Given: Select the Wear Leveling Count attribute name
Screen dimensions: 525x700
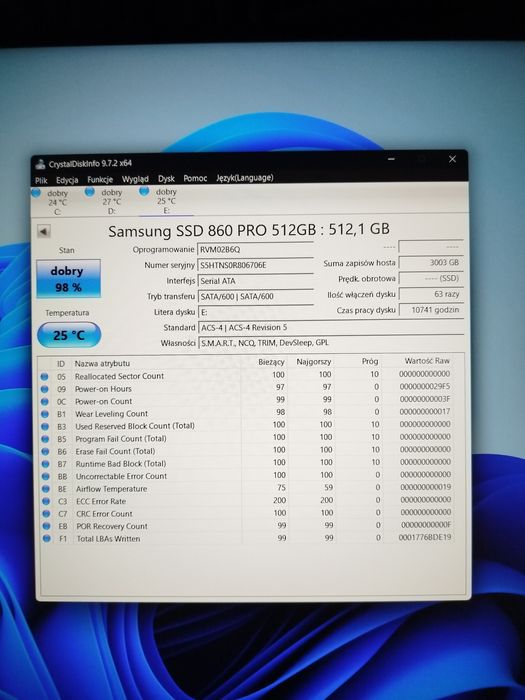Looking at the screenshot, I should [x=112, y=414].
